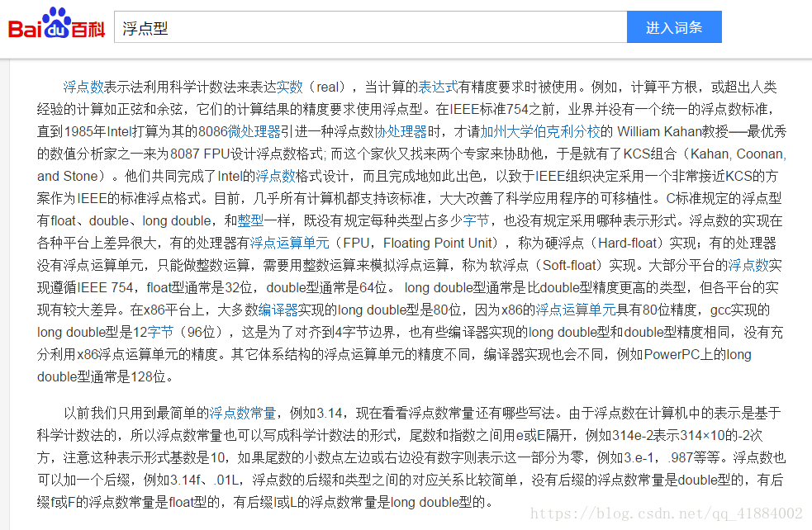Screen dimensions: 812x530
Task: Open the 编译器 link
Action: point(278,310)
